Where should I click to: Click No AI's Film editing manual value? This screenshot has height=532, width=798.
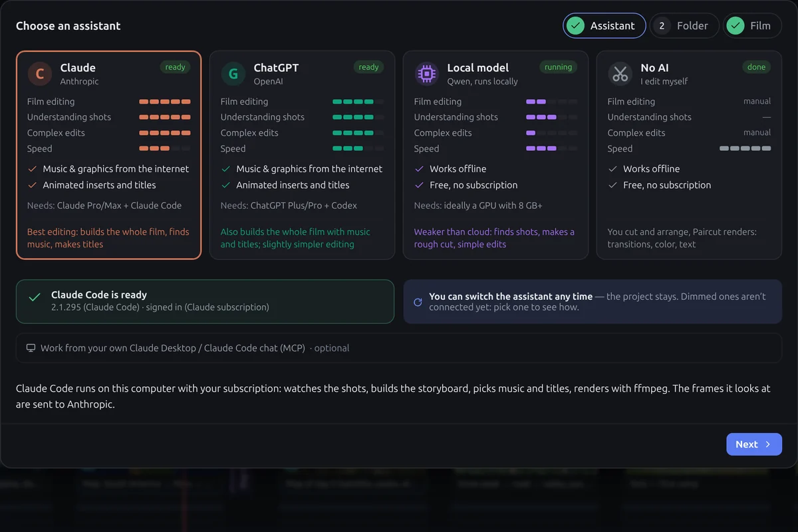pyautogui.click(x=757, y=101)
